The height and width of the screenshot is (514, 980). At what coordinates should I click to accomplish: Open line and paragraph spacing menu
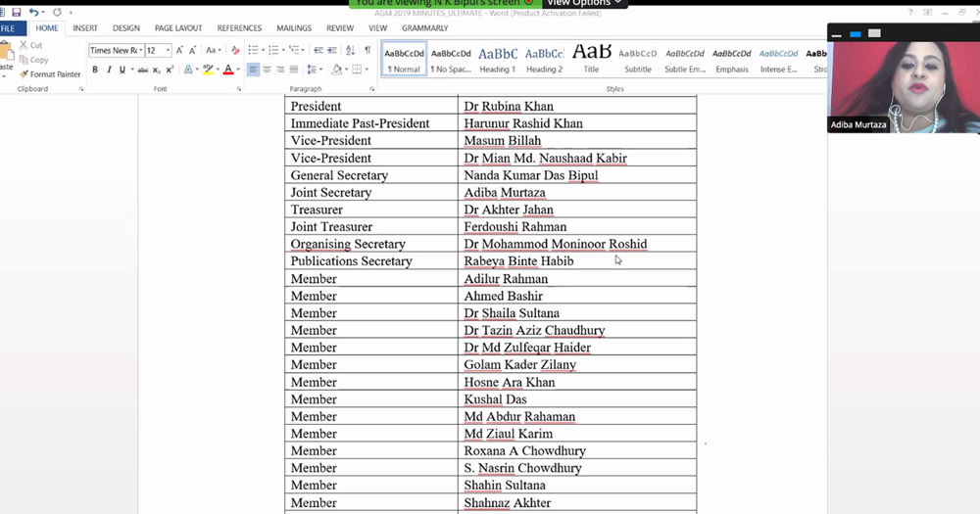(x=313, y=70)
